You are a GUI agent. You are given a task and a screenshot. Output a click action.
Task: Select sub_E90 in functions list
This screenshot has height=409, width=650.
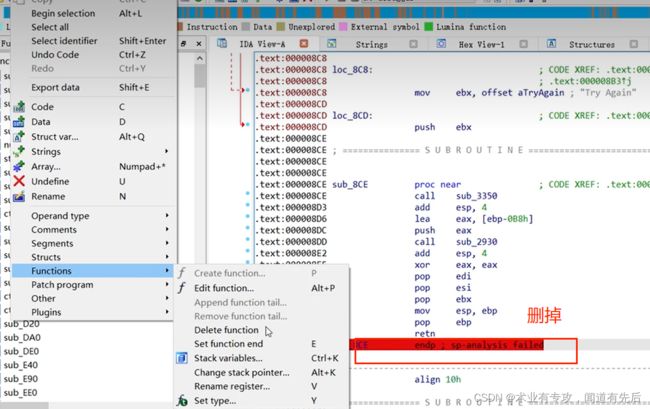(20, 378)
